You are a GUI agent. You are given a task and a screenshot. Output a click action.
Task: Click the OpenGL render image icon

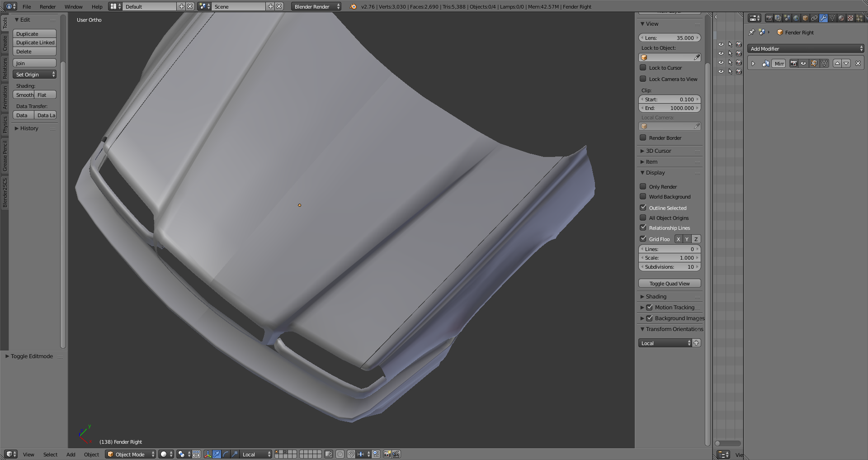point(387,454)
